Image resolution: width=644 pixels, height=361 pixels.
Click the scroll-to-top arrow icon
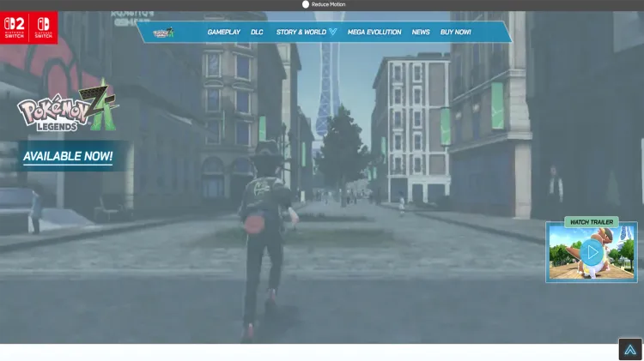[630, 349]
